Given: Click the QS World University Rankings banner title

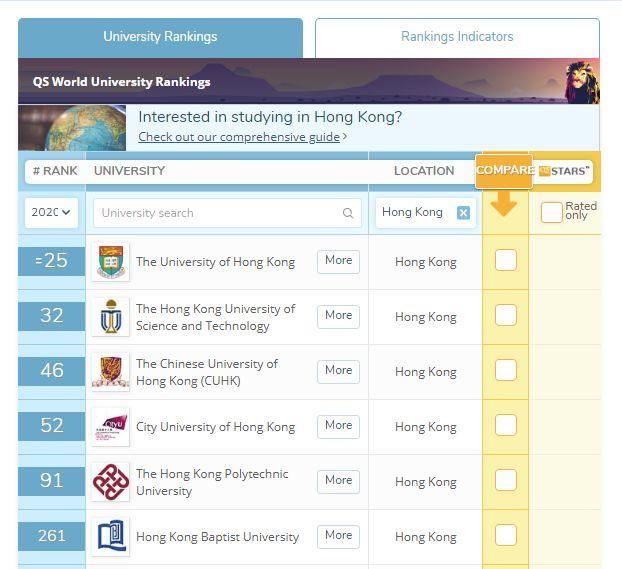Looking at the screenshot, I should tap(121, 82).
